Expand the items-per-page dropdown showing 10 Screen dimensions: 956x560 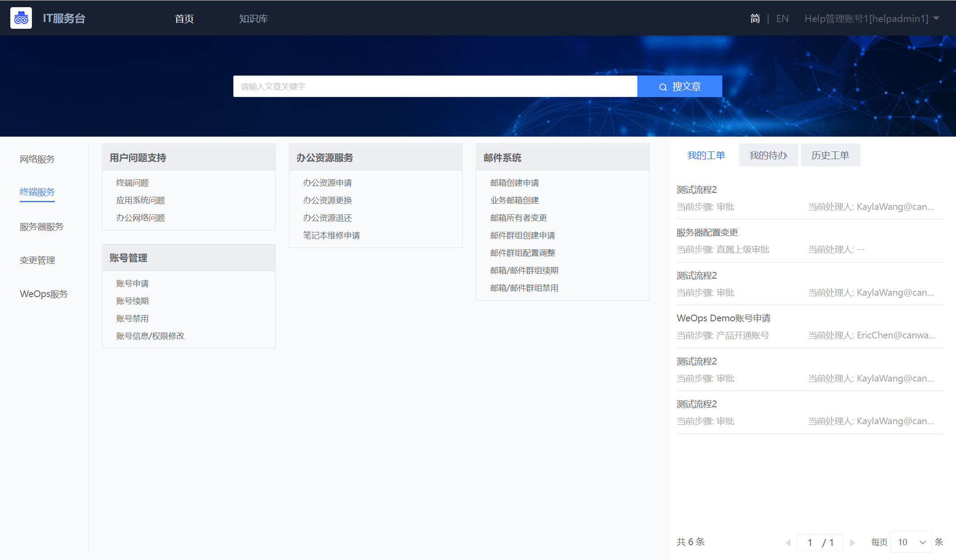[911, 542]
